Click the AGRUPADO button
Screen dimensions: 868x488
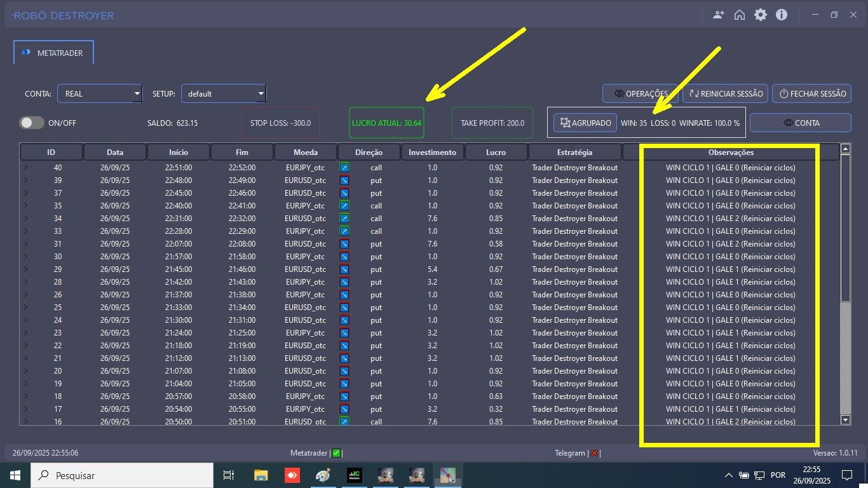click(585, 123)
